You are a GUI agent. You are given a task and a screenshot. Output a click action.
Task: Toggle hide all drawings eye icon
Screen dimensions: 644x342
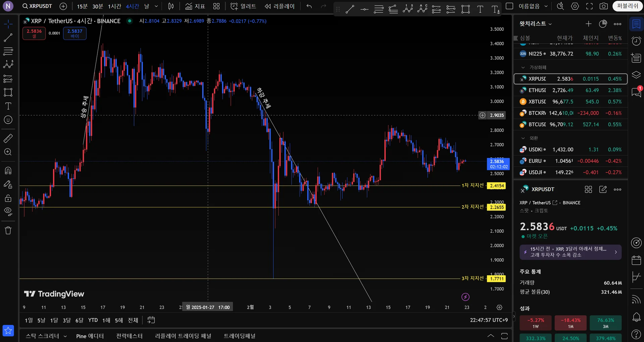pyautogui.click(x=8, y=212)
